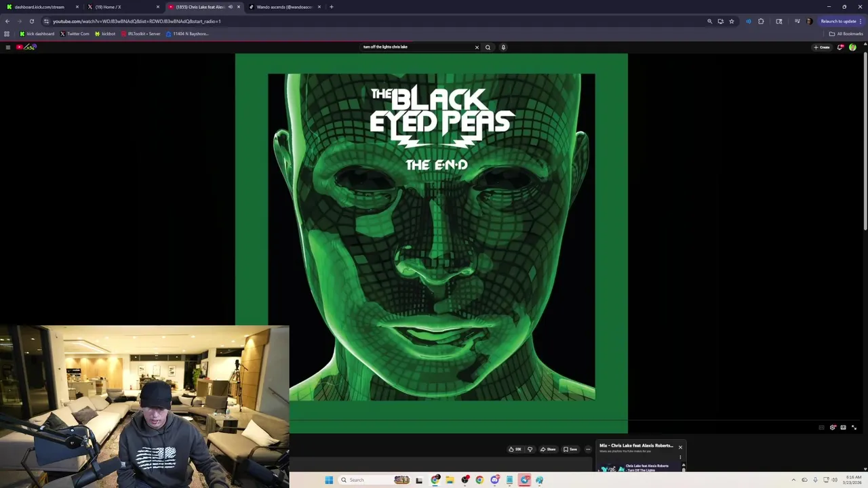Click the blue sound extension icon
The width and height of the screenshot is (868, 488).
[748, 21]
